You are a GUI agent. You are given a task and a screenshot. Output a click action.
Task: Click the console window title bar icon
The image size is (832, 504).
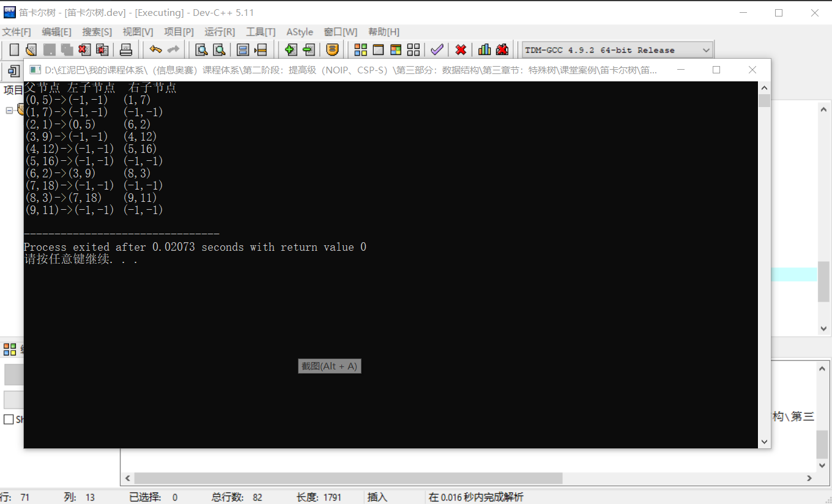point(35,70)
